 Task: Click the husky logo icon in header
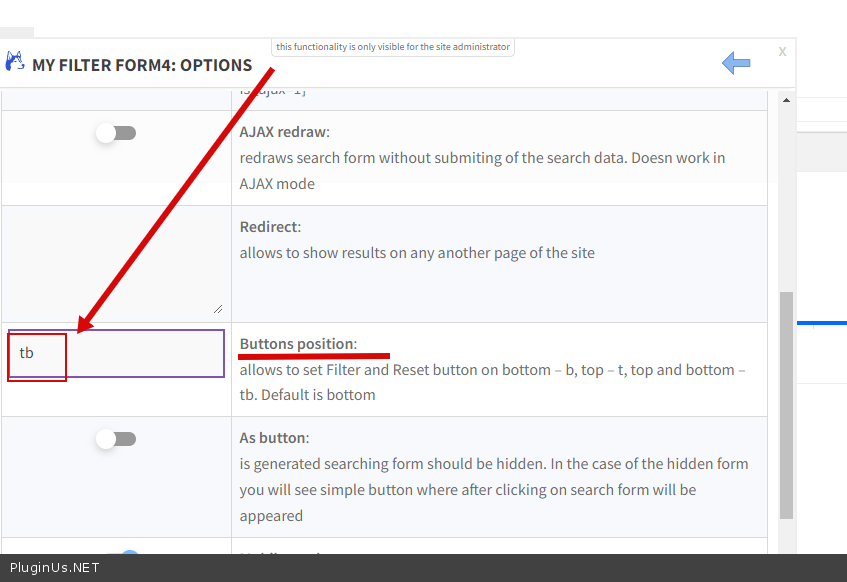click(x=15, y=61)
